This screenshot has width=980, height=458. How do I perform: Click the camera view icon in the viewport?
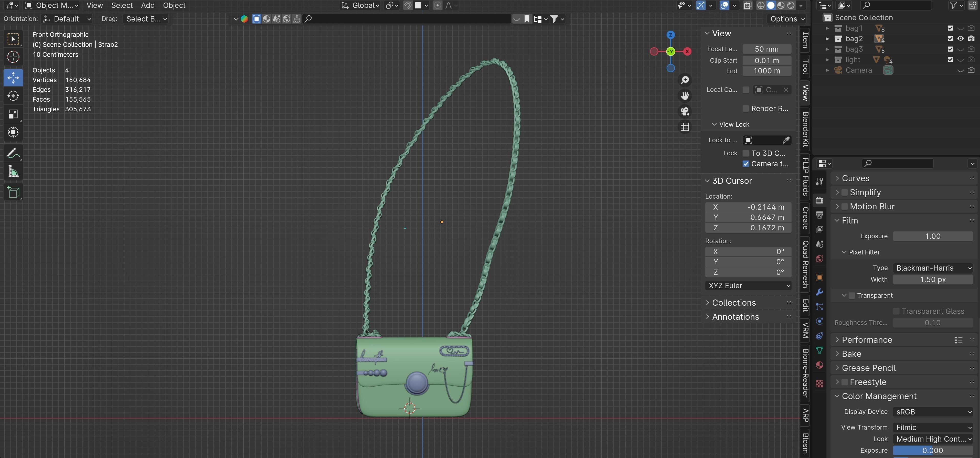tap(685, 111)
